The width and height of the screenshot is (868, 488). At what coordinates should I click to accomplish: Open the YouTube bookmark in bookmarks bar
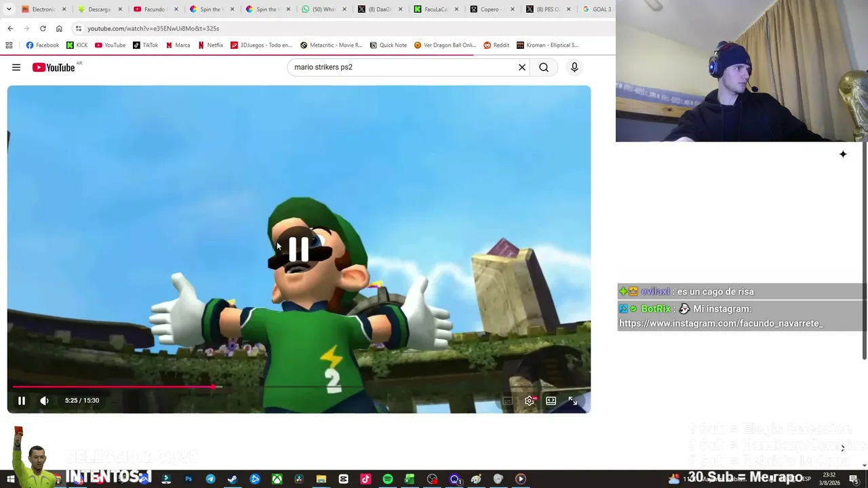click(110, 45)
